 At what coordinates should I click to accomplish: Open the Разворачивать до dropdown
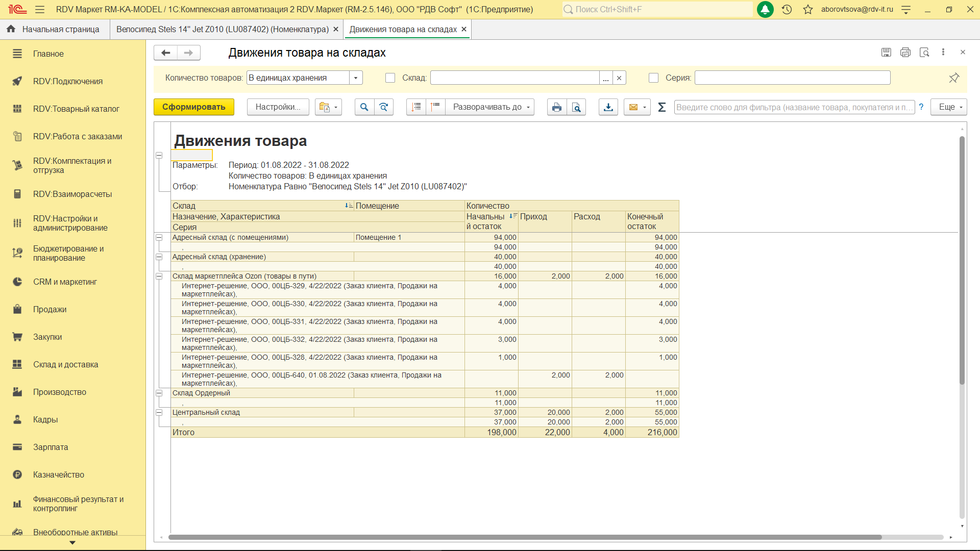click(x=489, y=107)
